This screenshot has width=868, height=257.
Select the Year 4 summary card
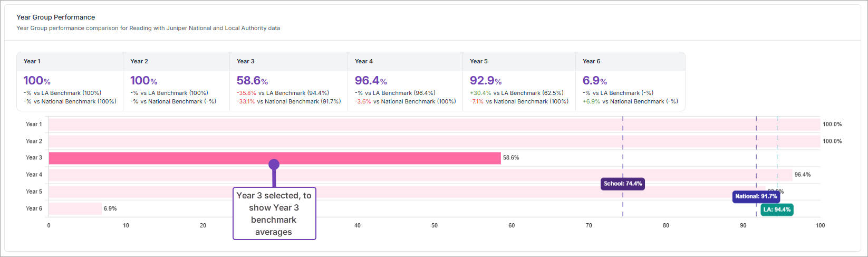coord(405,82)
